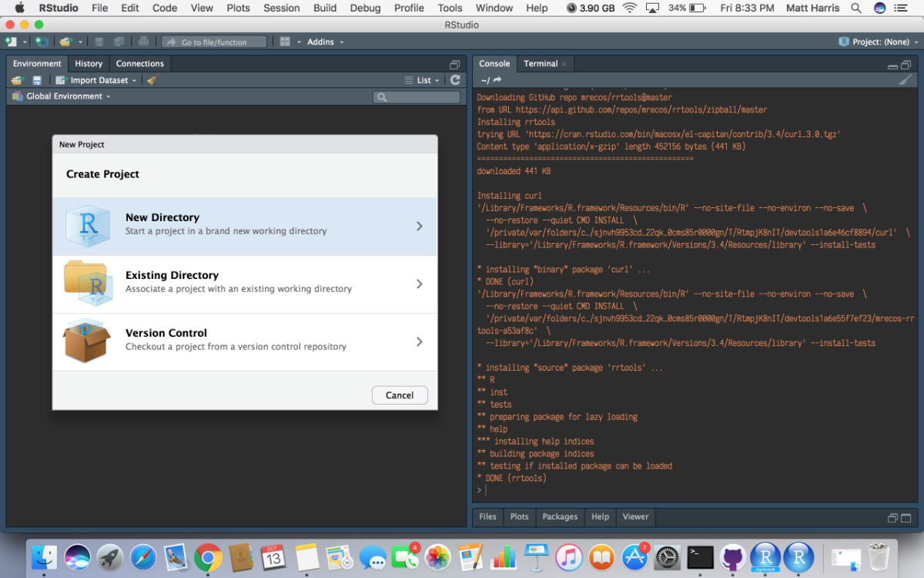Open GitHub Desktop from the Dock
Image resolution: width=924 pixels, height=578 pixels.
[x=733, y=556]
